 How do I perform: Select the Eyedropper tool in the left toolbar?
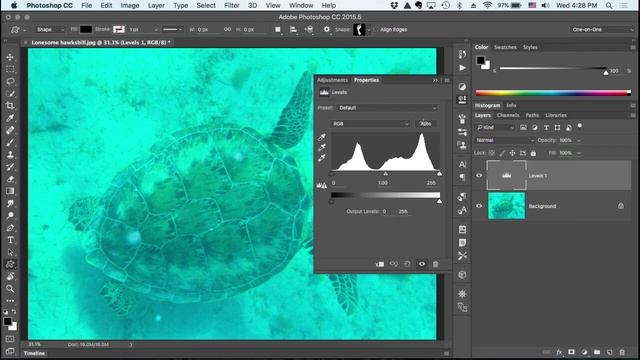click(x=10, y=118)
